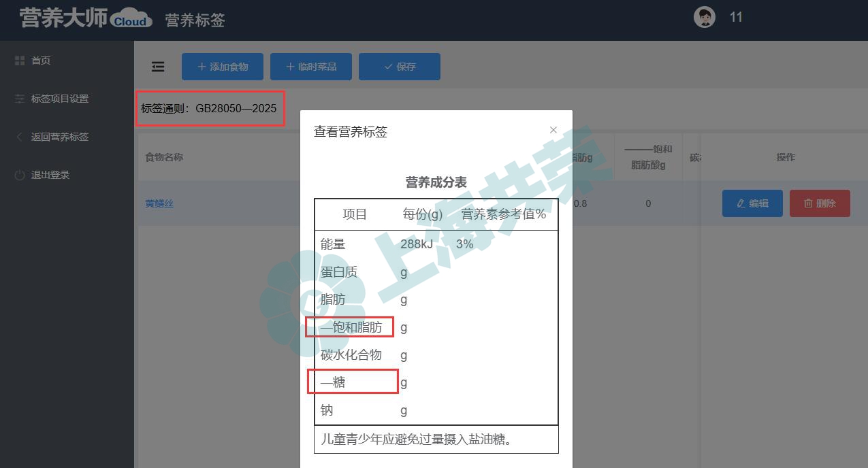The height and width of the screenshot is (468, 868).
Task: Click the 临时菜品 button
Action: tap(311, 67)
